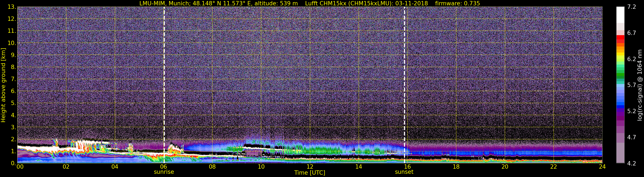Click the 'Time [UTC]' axis label
The image size is (644, 177).
[309, 173]
